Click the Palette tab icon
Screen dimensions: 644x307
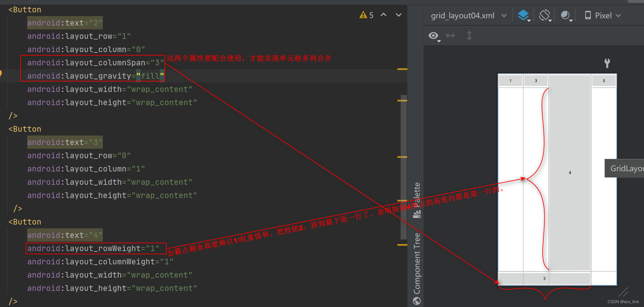[x=417, y=215]
